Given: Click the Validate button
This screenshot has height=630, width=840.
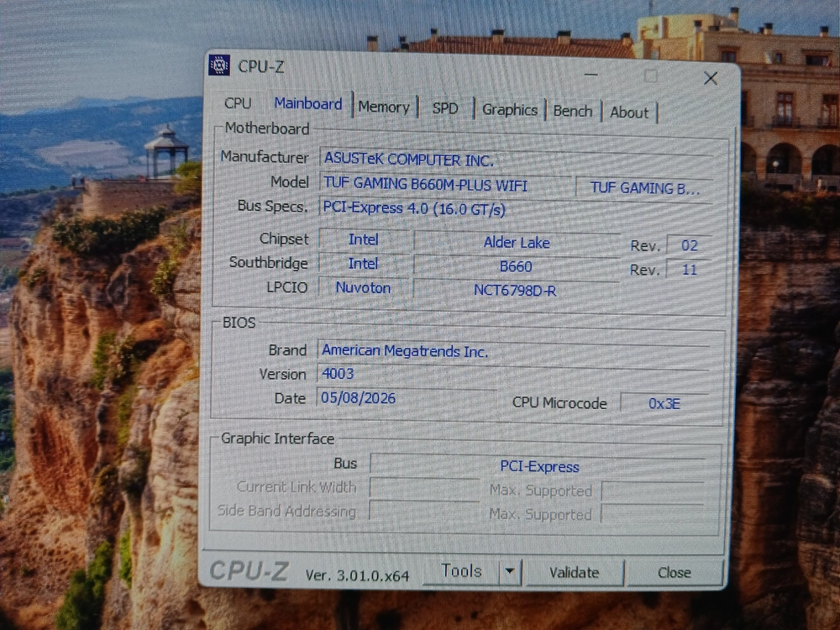Looking at the screenshot, I should [575, 573].
